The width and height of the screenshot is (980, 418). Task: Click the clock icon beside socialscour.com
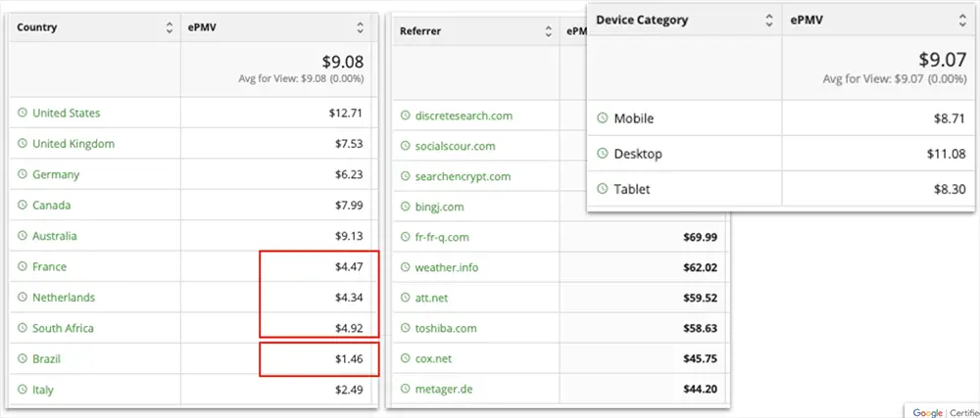pos(405,146)
